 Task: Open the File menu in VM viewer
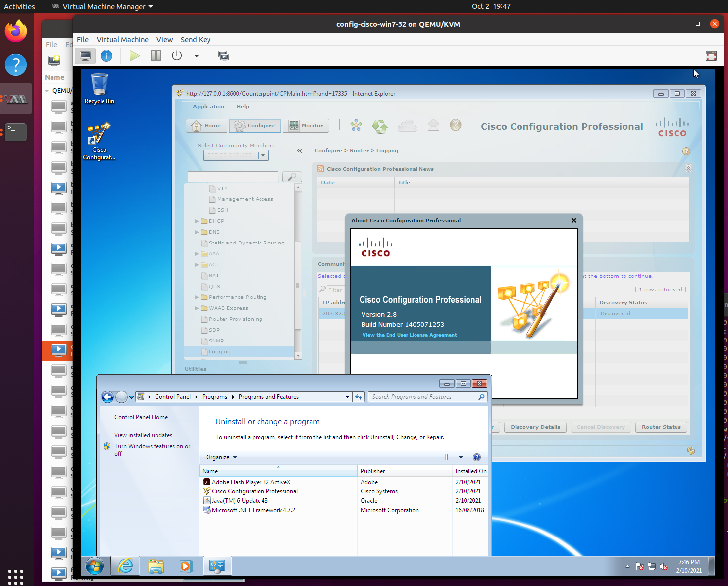click(x=83, y=40)
